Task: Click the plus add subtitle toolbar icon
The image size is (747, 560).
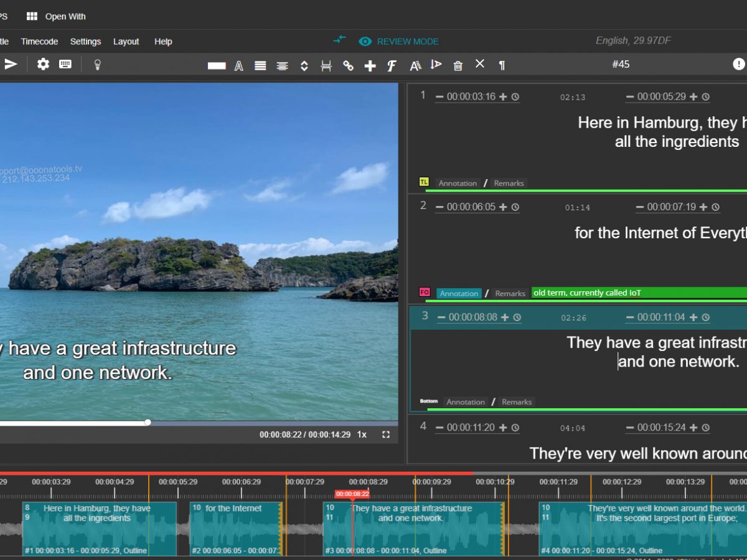Action: (370, 65)
